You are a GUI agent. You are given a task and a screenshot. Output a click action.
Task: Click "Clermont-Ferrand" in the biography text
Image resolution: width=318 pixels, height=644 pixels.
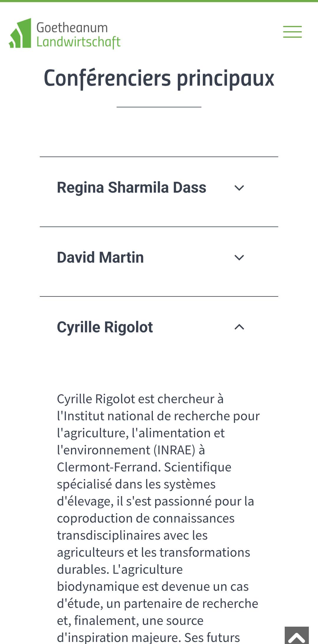[x=109, y=467]
